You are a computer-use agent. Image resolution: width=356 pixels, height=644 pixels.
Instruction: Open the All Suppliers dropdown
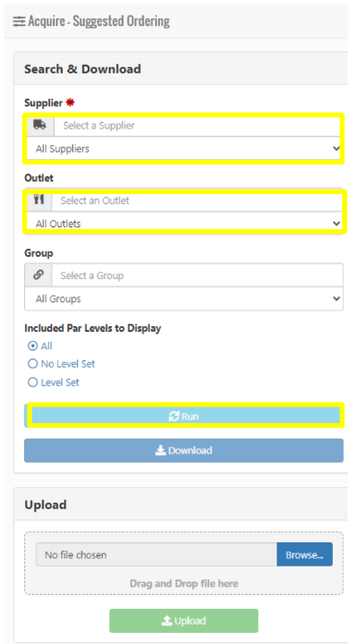pyautogui.click(x=184, y=149)
